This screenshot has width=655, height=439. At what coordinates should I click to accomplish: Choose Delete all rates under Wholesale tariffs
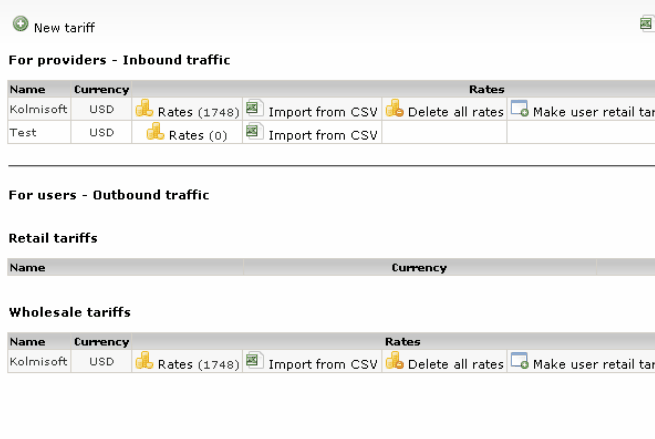(x=455, y=364)
